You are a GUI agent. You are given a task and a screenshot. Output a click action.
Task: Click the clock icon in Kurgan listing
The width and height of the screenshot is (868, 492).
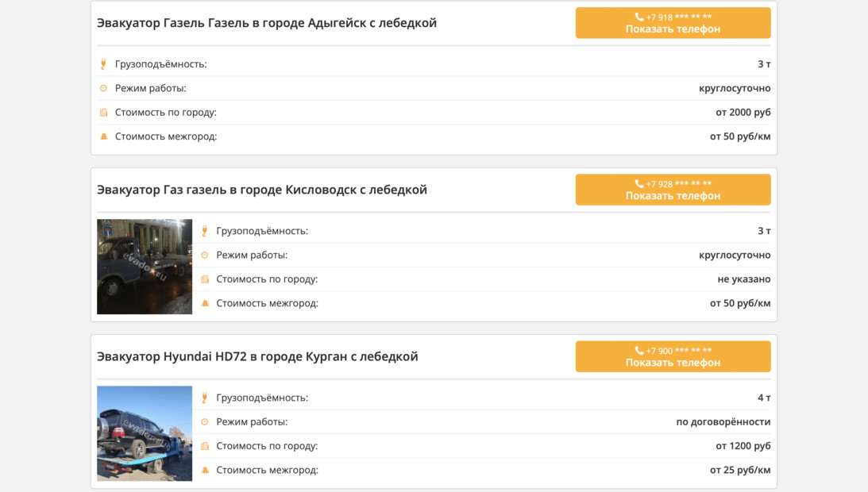pyautogui.click(x=205, y=422)
